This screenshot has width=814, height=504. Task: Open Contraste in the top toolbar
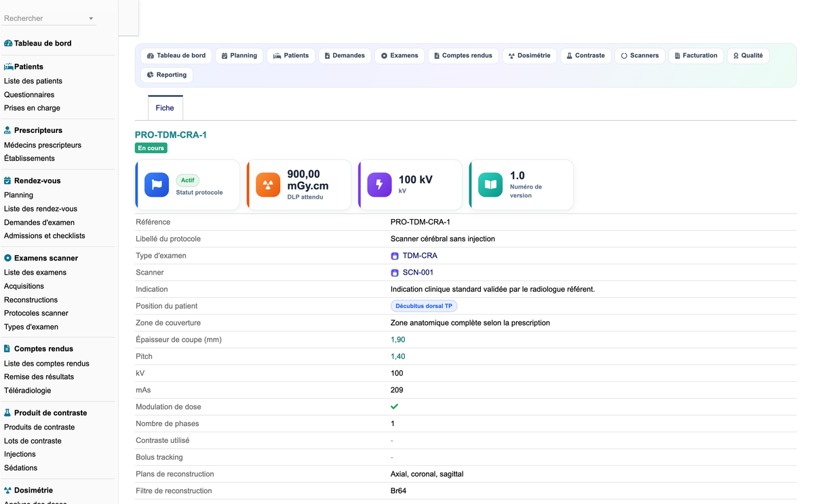click(586, 56)
